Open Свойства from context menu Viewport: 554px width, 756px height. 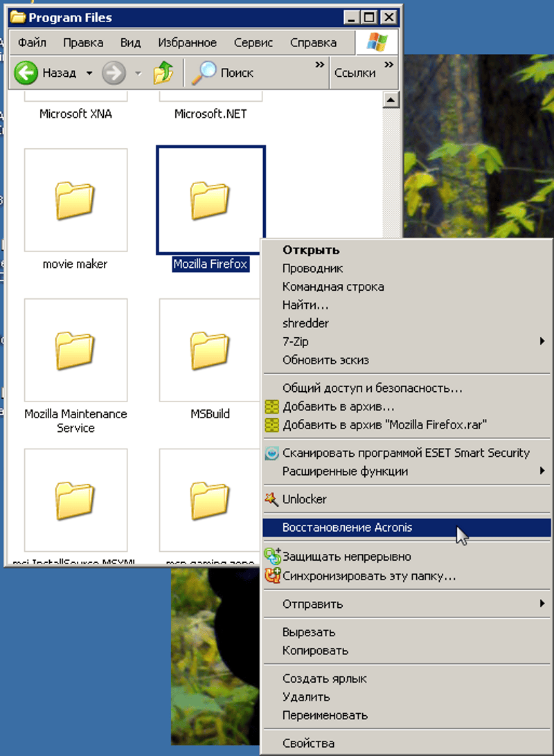[x=406, y=744]
